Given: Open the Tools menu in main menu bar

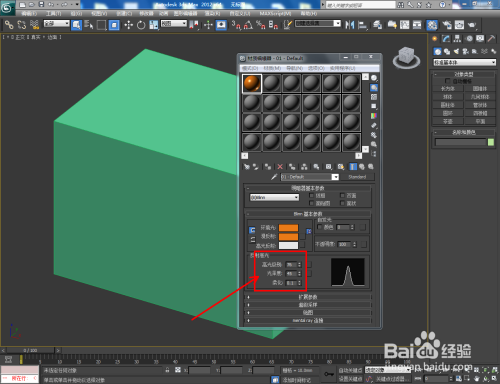Looking at the screenshot, I should click(53, 13).
